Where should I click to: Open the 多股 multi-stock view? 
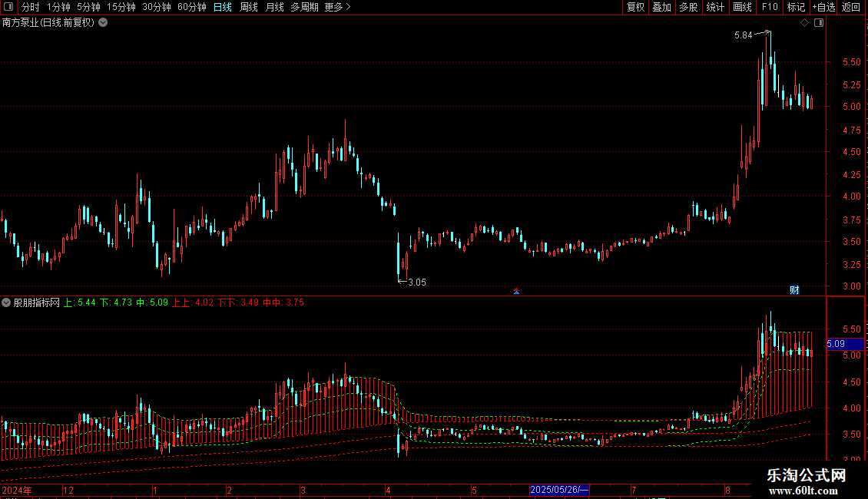[x=689, y=7]
